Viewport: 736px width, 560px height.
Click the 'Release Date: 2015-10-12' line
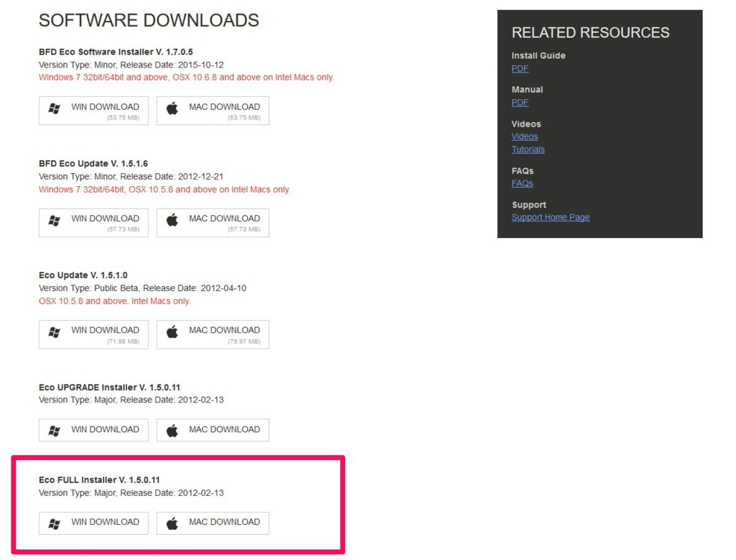(131, 65)
